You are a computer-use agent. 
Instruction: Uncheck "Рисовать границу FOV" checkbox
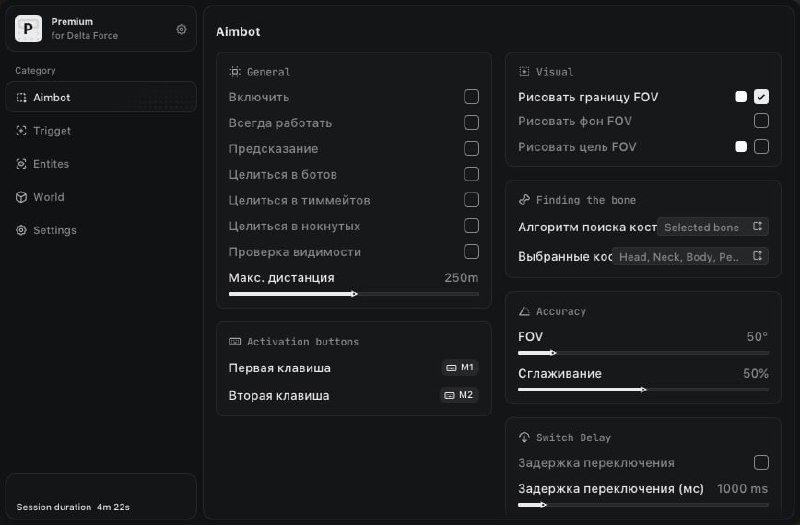[761, 97]
